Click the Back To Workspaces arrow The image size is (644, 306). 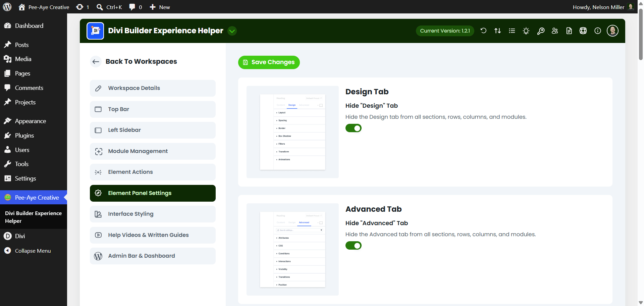(96, 61)
